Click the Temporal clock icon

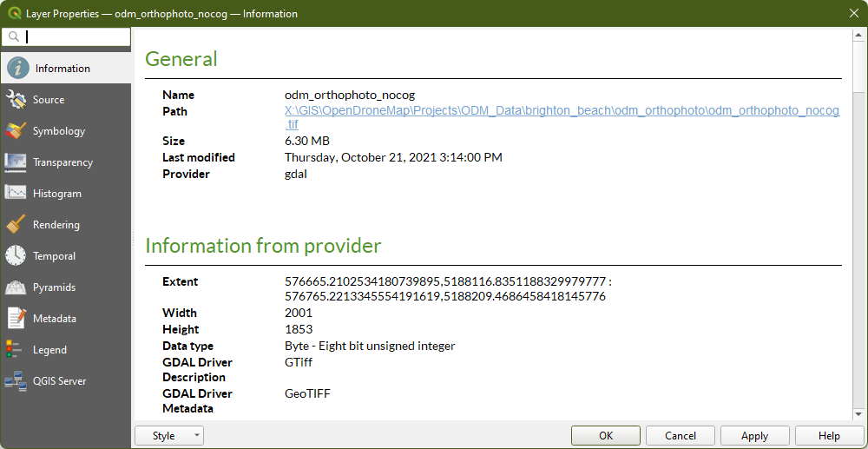[16, 256]
